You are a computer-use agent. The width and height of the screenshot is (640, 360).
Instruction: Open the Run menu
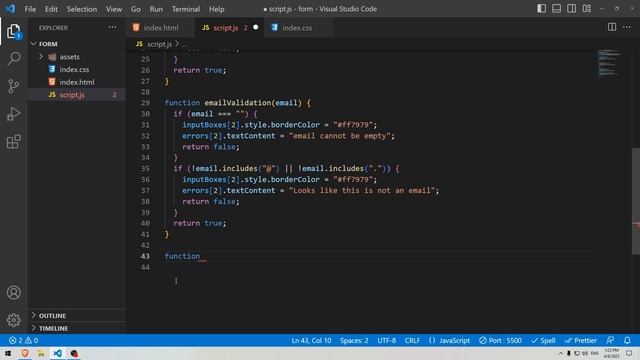[x=156, y=9]
